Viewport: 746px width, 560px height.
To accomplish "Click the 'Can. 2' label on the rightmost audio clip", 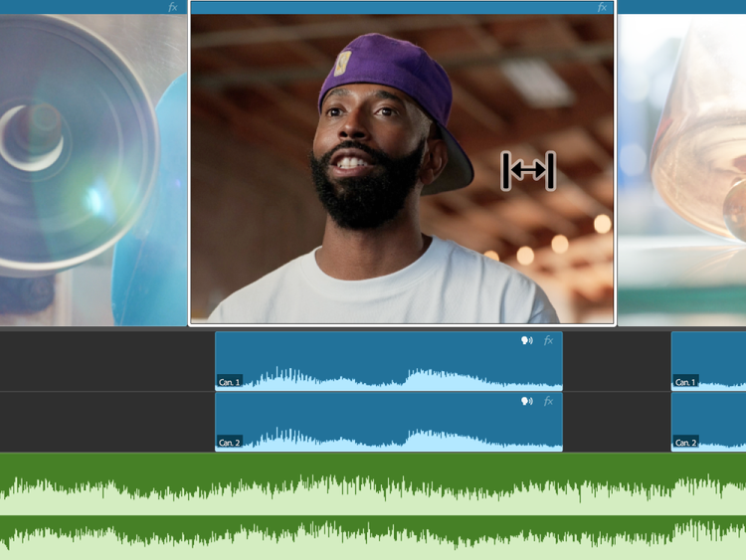I will [685, 443].
